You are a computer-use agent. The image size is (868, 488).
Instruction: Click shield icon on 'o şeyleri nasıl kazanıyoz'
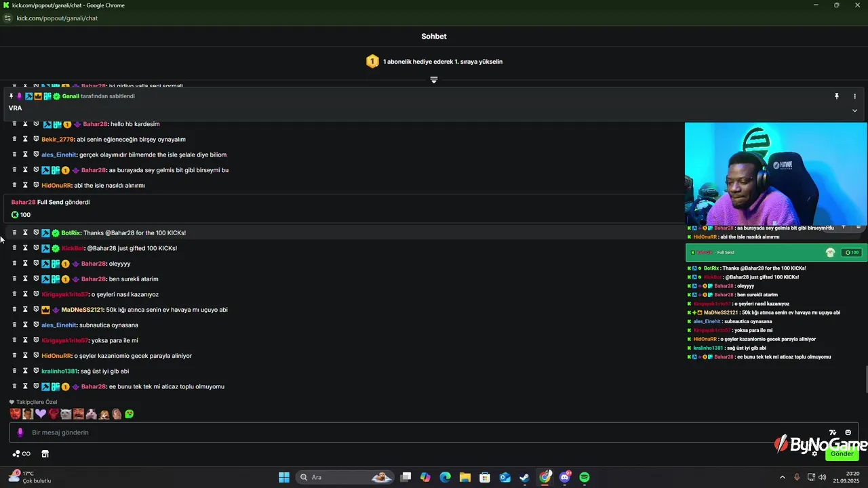(36, 294)
